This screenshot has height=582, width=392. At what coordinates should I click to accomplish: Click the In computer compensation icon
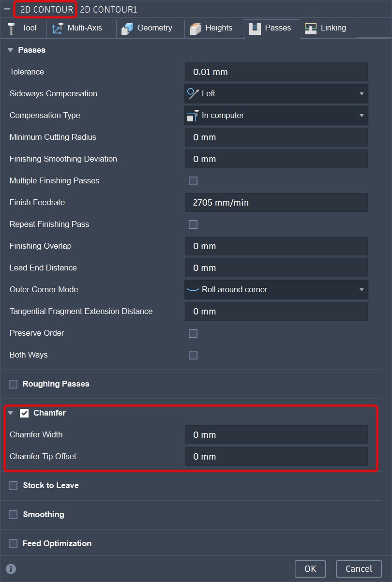coord(193,115)
